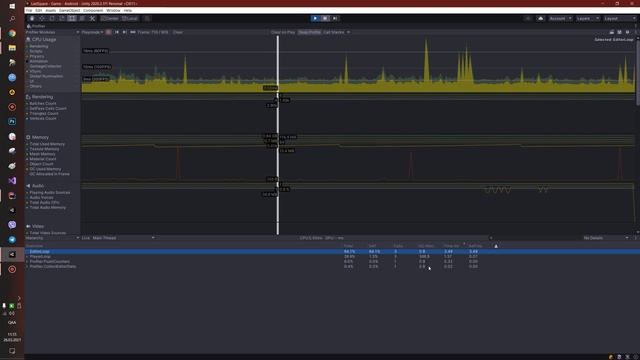Go to previous profiler frame
Image resolution: width=640 pixels, height=360 pixels.
coord(117,32)
